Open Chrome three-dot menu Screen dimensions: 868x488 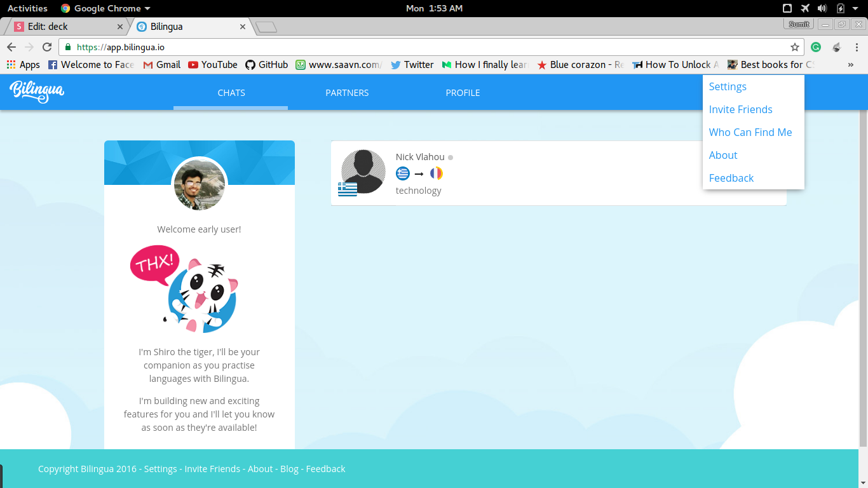[x=857, y=47]
